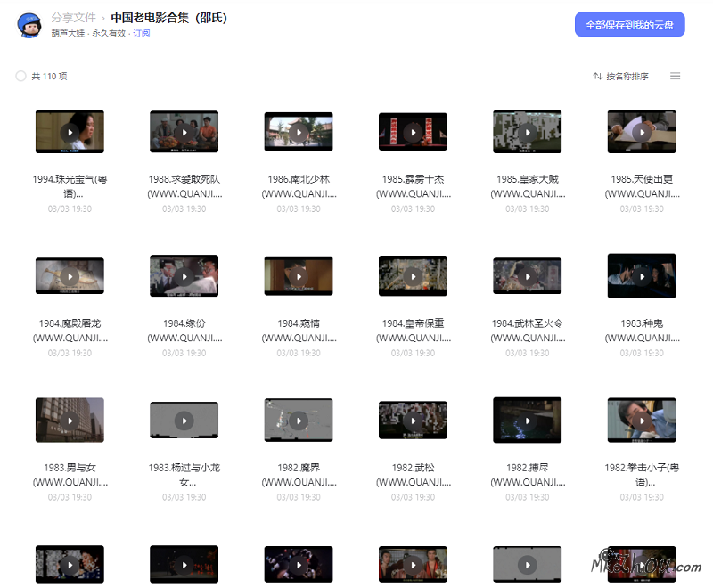
Task: Open the 1982.魔界 file name
Action: click(x=299, y=474)
